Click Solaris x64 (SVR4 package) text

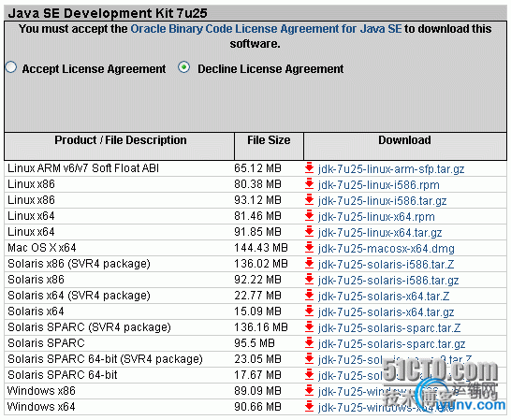[x=79, y=296]
